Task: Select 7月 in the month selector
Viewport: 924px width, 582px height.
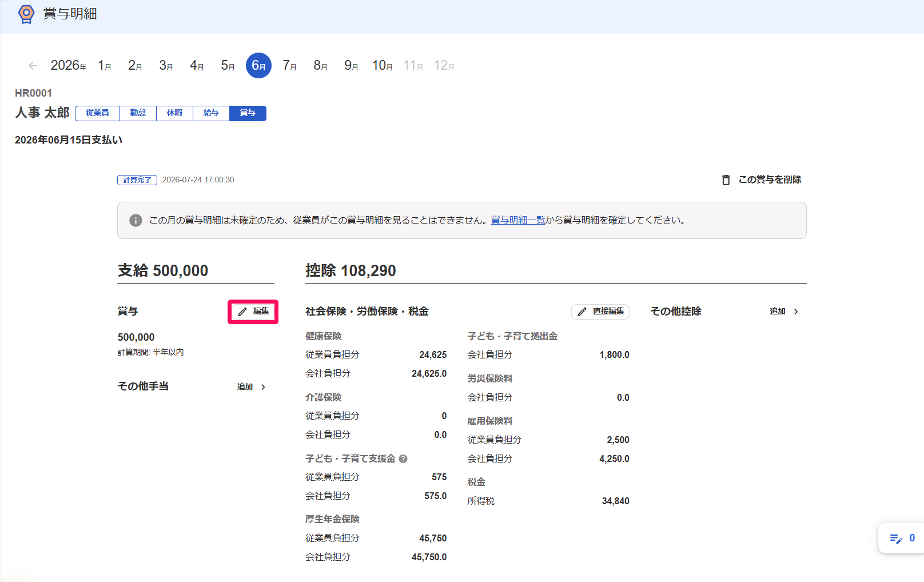Action: [289, 66]
